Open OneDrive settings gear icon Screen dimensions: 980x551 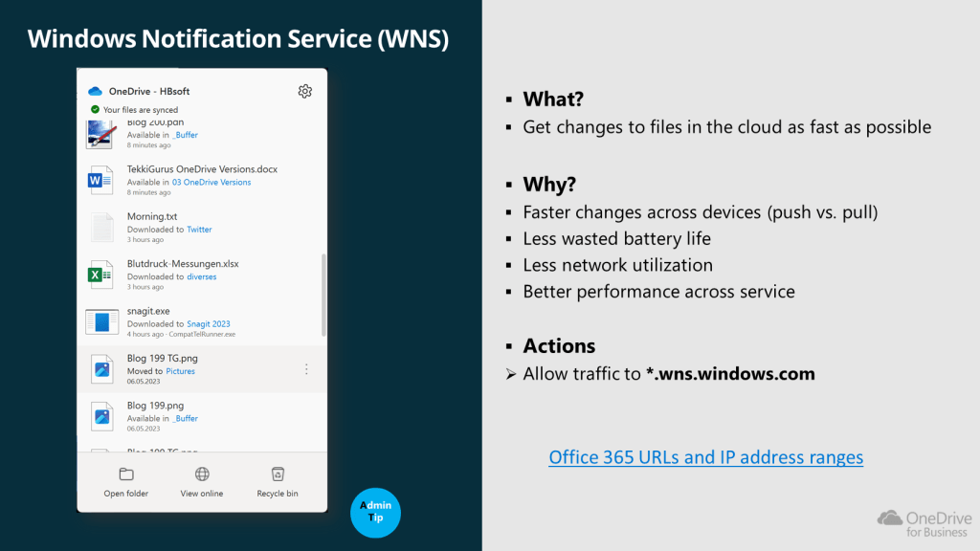[304, 91]
